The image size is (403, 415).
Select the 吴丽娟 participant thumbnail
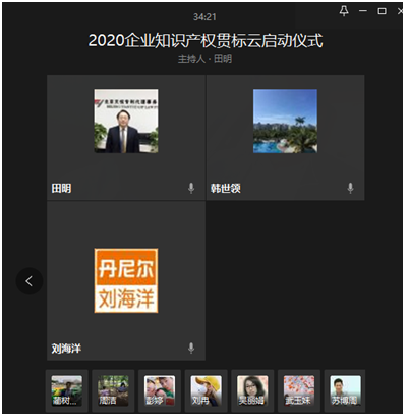(x=252, y=391)
